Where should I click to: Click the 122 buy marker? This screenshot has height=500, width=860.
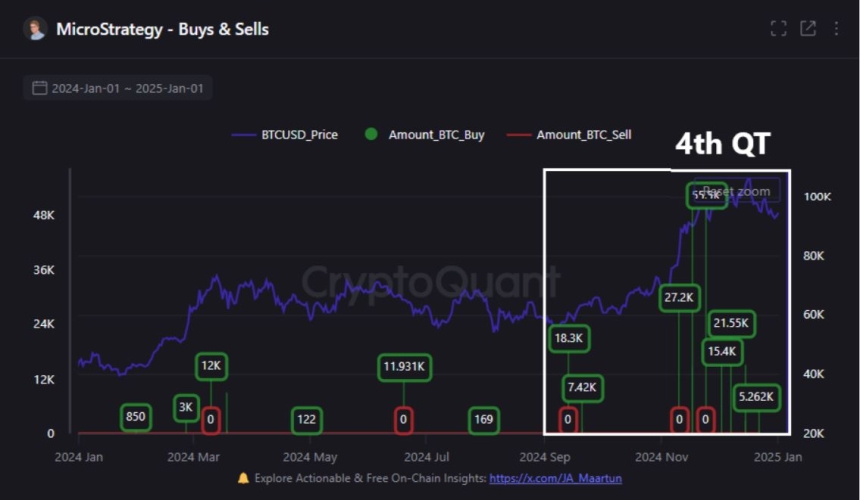pyautogui.click(x=307, y=420)
